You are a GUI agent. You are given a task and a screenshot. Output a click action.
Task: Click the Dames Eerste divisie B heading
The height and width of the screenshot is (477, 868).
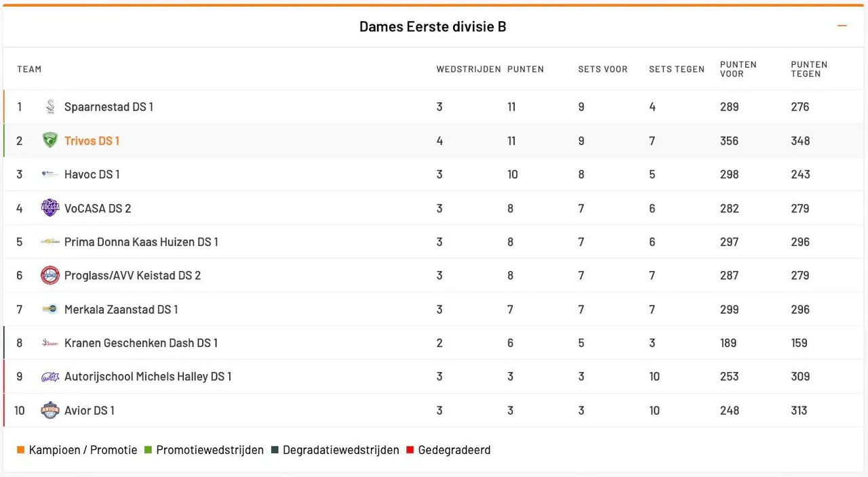[433, 27]
